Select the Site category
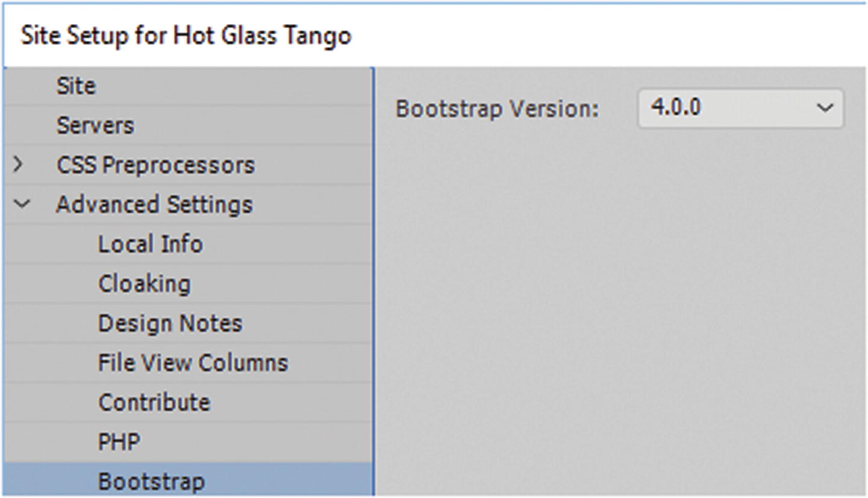The height and width of the screenshot is (498, 868). click(x=76, y=86)
